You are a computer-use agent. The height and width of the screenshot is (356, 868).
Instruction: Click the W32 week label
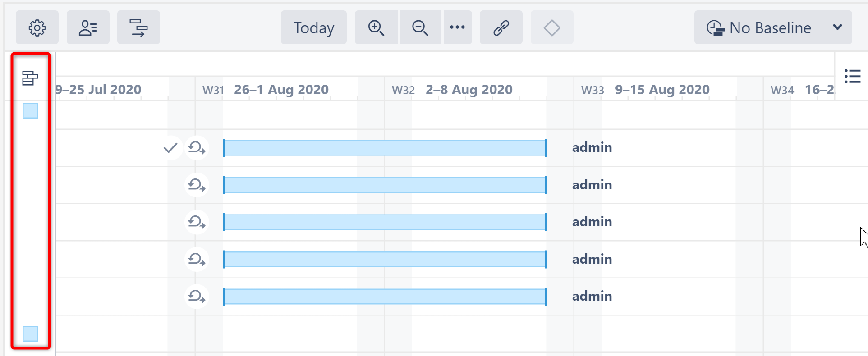coord(403,90)
